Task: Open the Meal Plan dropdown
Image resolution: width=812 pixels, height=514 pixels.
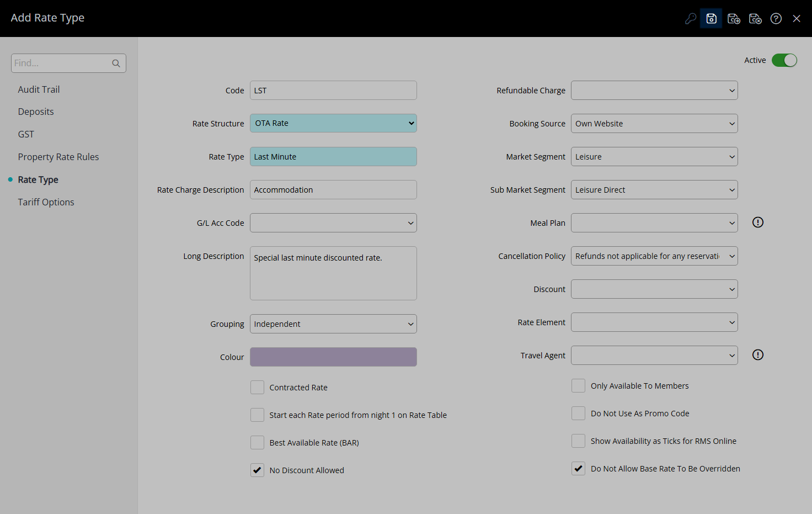Action: (654, 222)
